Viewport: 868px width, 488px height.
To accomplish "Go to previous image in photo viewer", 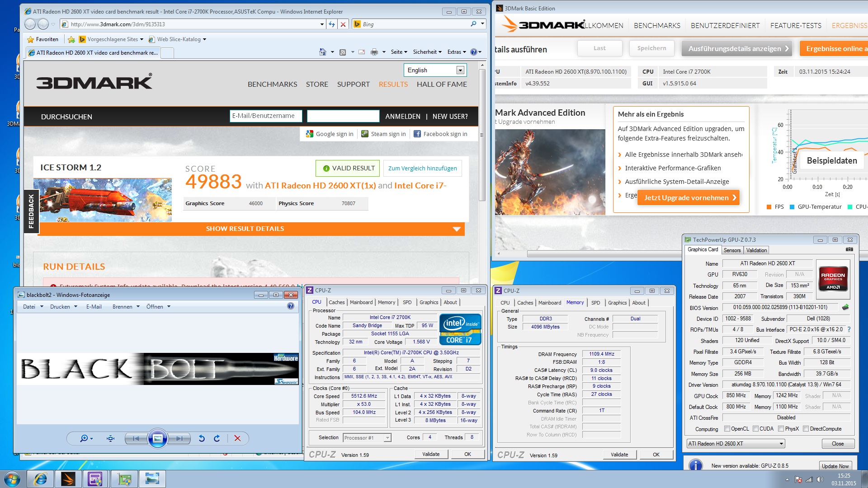I will [136, 438].
